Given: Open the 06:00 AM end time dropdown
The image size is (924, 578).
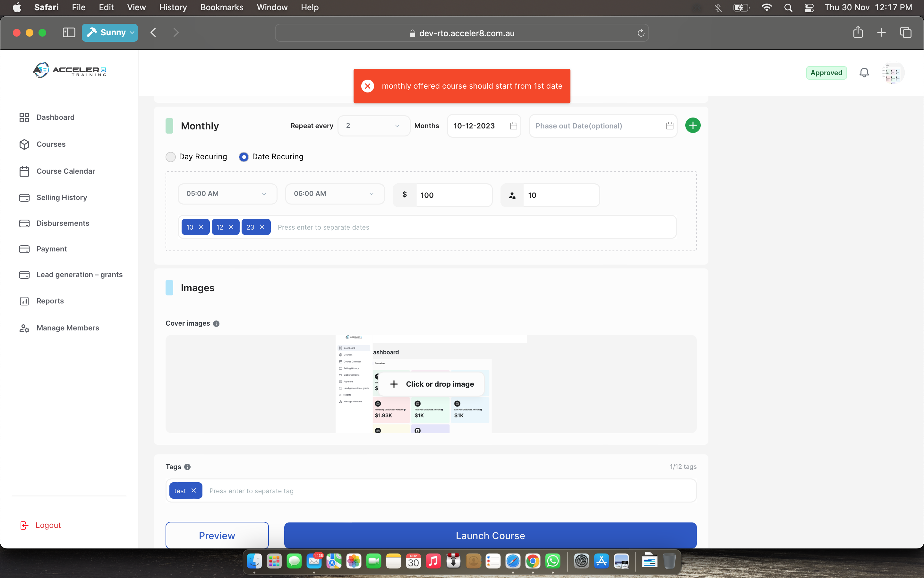Looking at the screenshot, I should (335, 194).
